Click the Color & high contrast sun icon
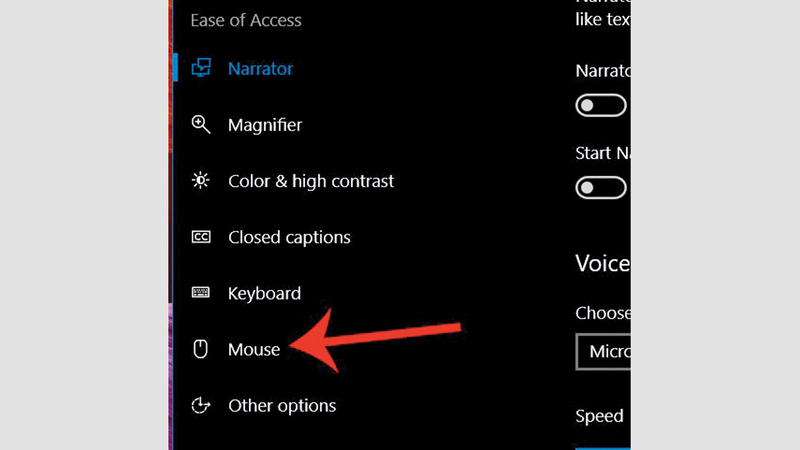The height and width of the screenshot is (450, 800). click(x=201, y=181)
